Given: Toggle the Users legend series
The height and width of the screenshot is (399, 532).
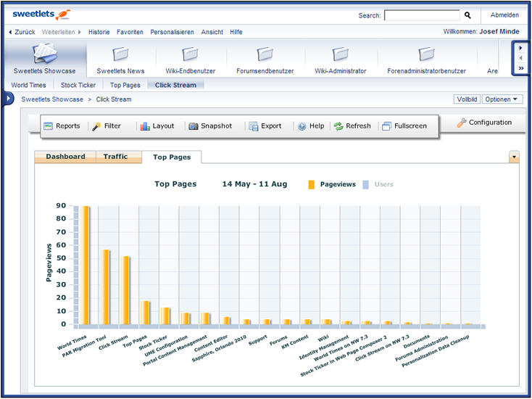Looking at the screenshot, I should pyautogui.click(x=378, y=184).
